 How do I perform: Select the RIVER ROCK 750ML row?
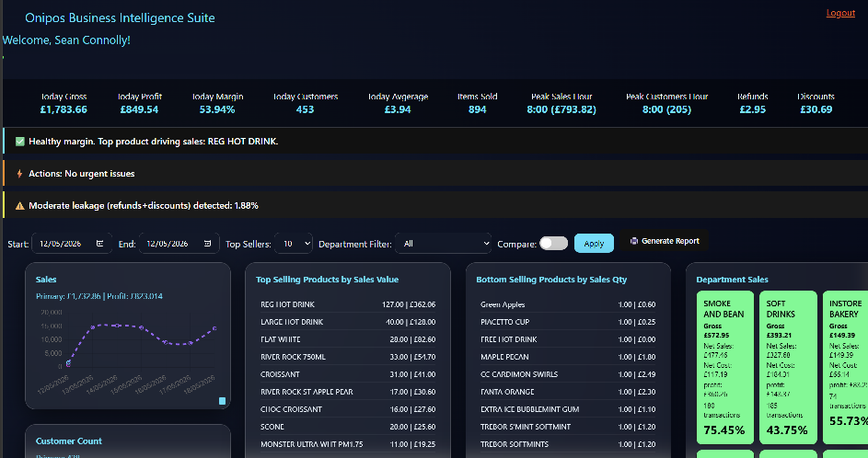point(348,357)
